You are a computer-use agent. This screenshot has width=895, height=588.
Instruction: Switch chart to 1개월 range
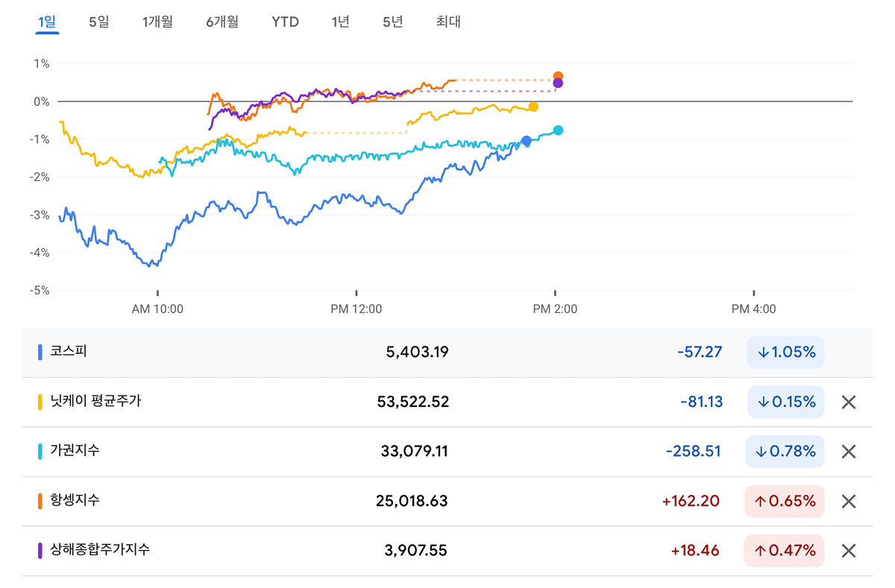point(157,22)
